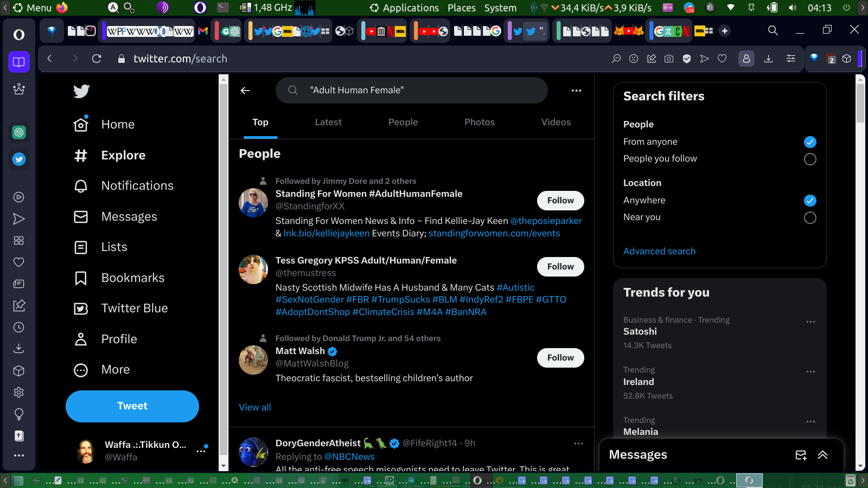Add page to bookmarks with heart icon
868x488 pixels.
722,59
